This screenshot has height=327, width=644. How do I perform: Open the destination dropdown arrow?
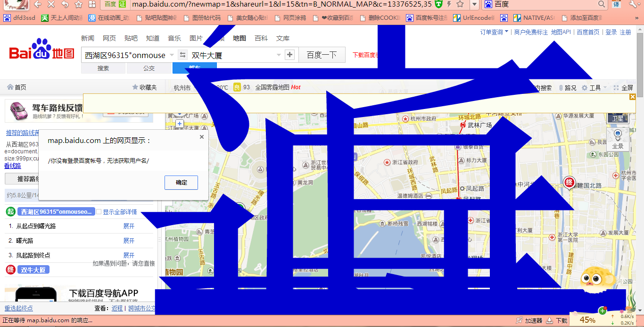(x=279, y=55)
